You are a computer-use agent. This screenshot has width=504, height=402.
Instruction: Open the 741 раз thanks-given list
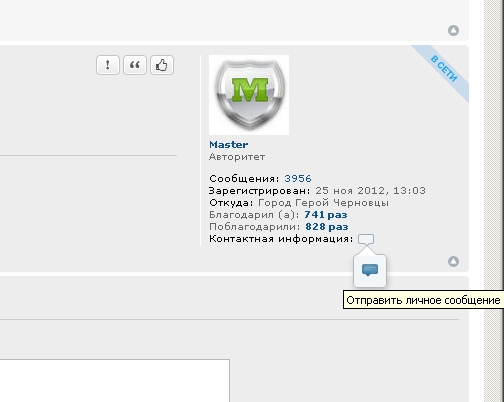326,215
